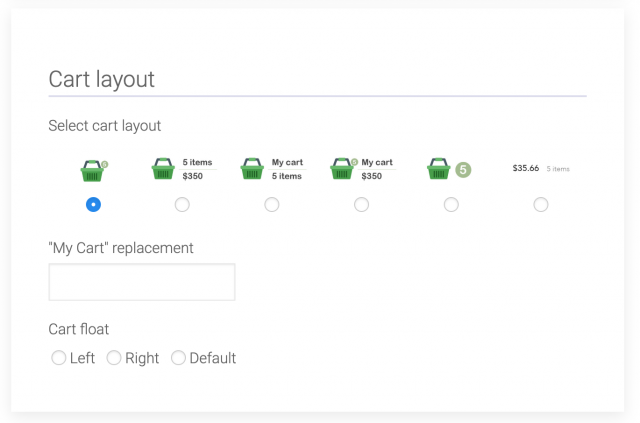Click the 'Cart layout' section heading
Viewport: 640px width, 423px height.
pyautogui.click(x=101, y=80)
